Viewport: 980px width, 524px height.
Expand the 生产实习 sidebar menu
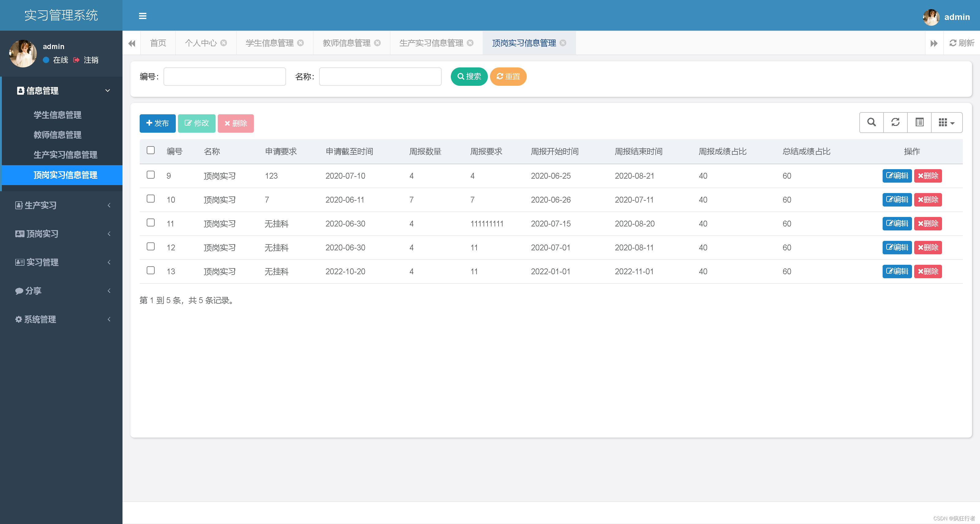coord(61,206)
